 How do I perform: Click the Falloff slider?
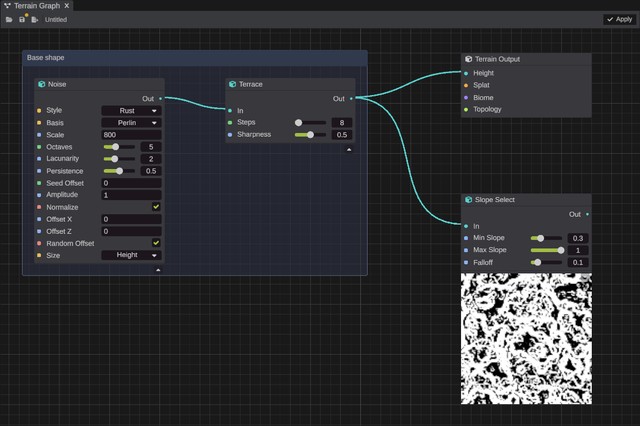pyautogui.click(x=546, y=262)
